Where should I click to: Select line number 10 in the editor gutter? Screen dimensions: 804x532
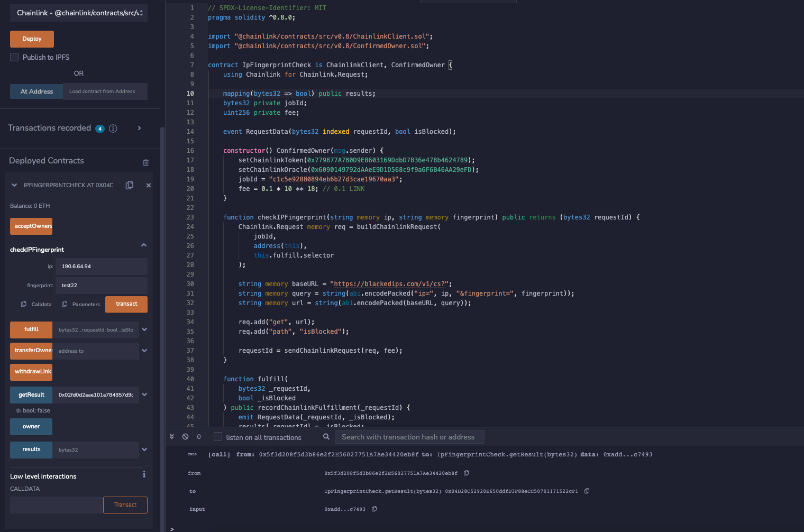pos(190,94)
